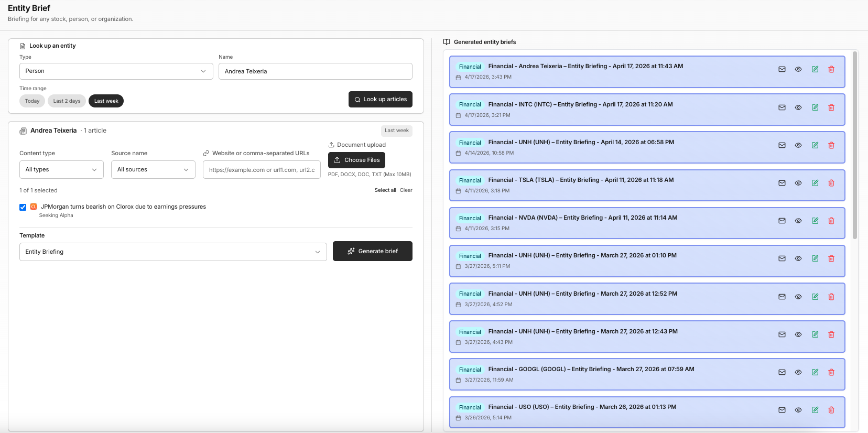868x433 pixels.
Task: Click Generate brief button
Action: [x=373, y=251]
